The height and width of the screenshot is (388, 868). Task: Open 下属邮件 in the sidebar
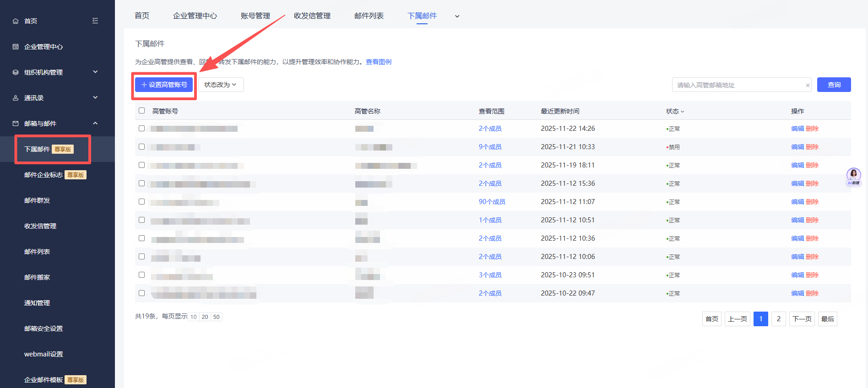pos(37,149)
